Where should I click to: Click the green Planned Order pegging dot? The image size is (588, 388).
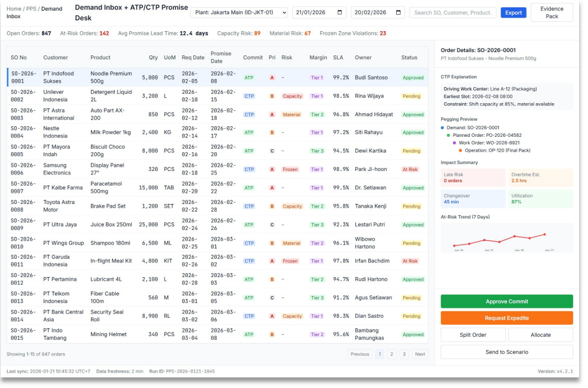point(449,135)
